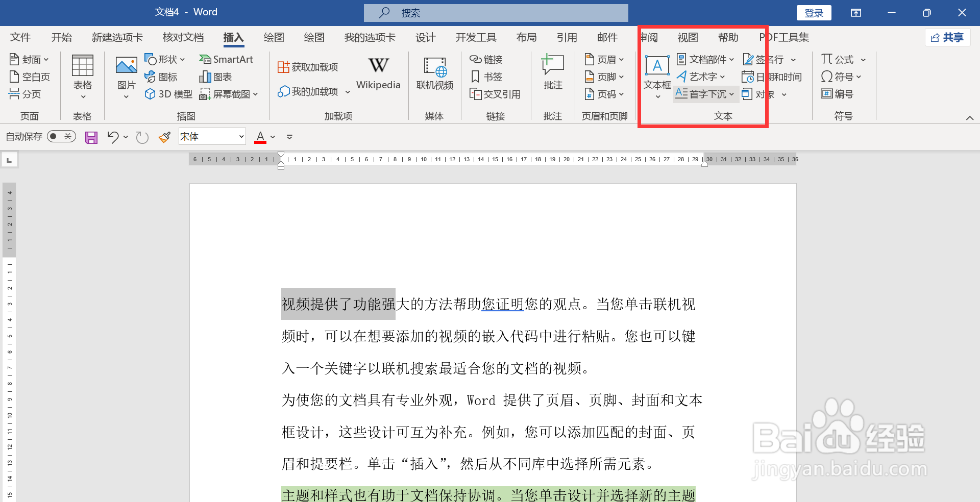Insert a picture (图片)

126,77
